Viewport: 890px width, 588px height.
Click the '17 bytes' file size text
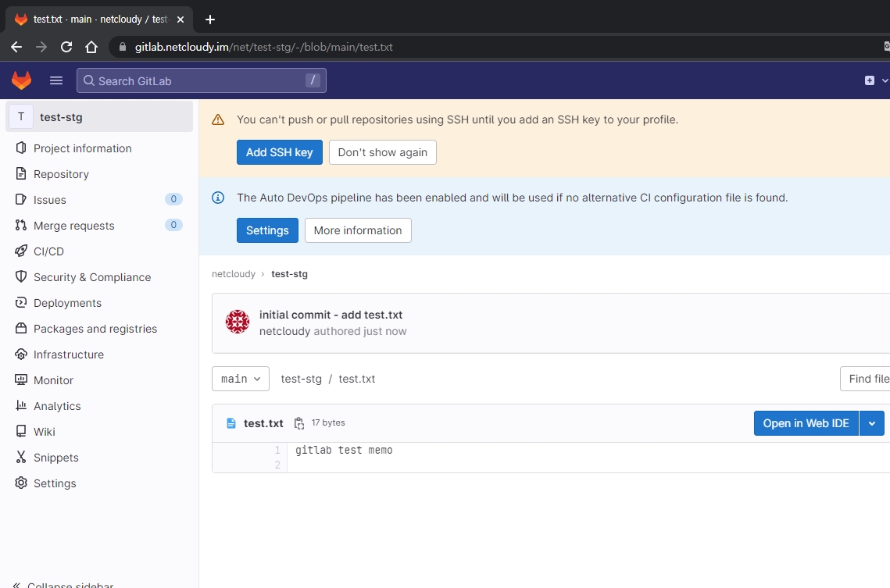coord(328,423)
